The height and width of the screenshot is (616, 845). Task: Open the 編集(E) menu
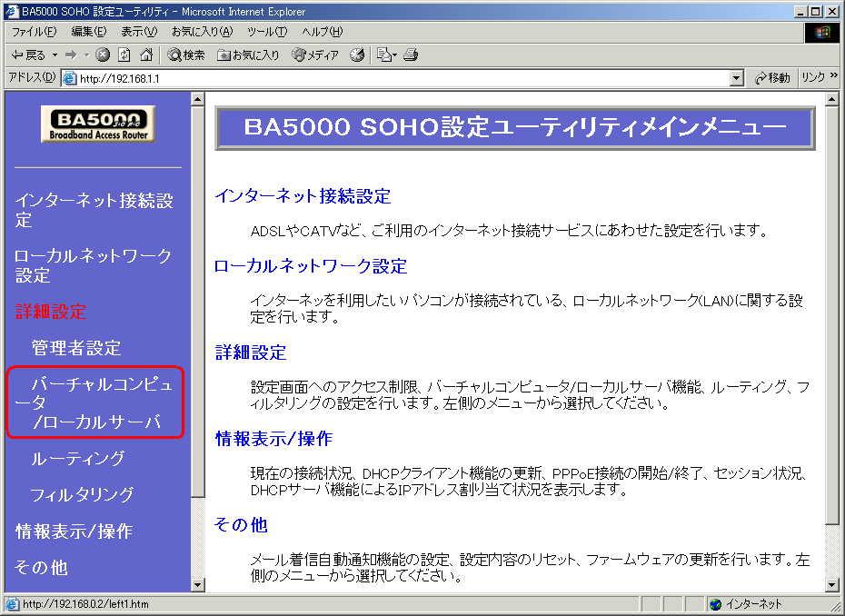coord(89,32)
